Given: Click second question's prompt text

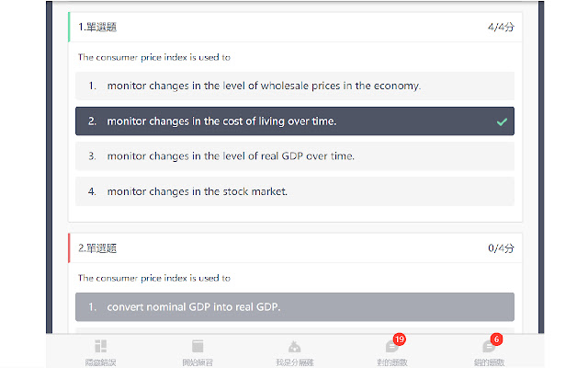Looking at the screenshot, I should click(x=153, y=277).
